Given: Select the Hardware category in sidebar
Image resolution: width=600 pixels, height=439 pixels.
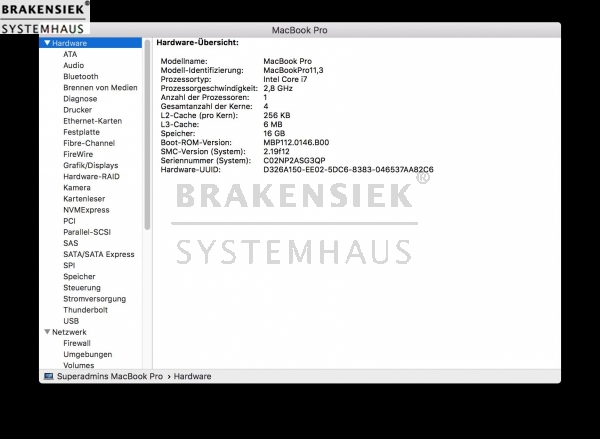Looking at the screenshot, I should [90, 43].
